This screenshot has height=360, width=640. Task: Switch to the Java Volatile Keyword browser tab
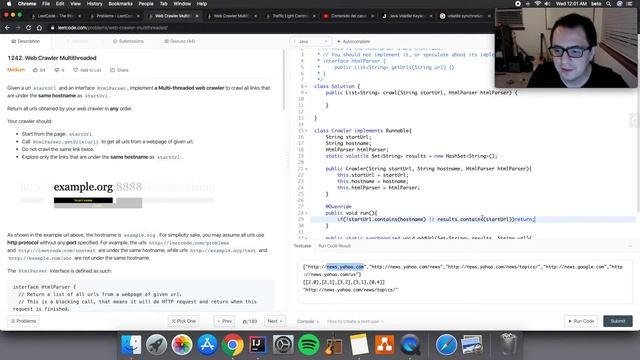(x=407, y=16)
